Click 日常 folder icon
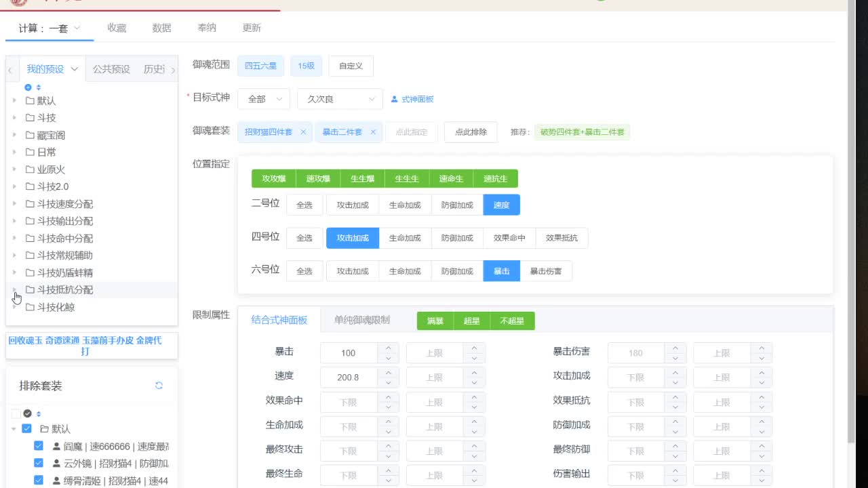The width and height of the screenshot is (868, 488). [x=30, y=152]
